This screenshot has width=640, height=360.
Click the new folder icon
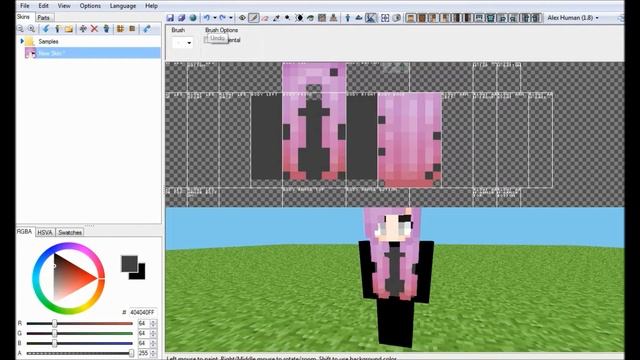(69, 29)
